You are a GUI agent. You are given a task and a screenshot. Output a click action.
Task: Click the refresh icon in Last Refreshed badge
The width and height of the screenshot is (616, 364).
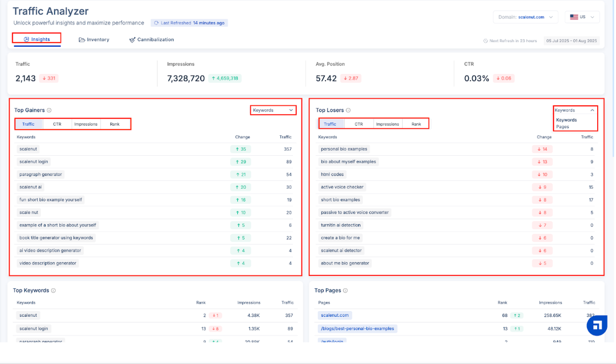(156, 23)
